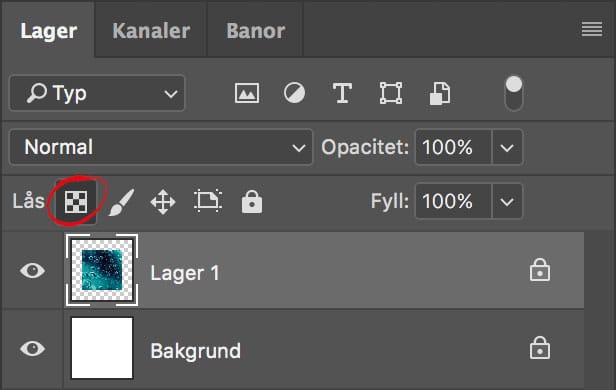Filter for shape layers icon

pos(391,93)
